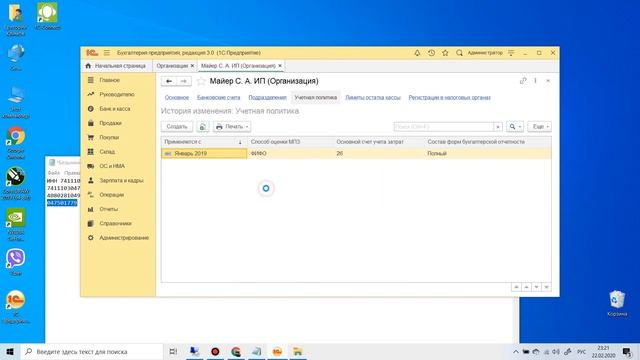The width and height of the screenshot is (640, 360).
Task: Open the Корзина recycle bin icon
Action: [617, 303]
